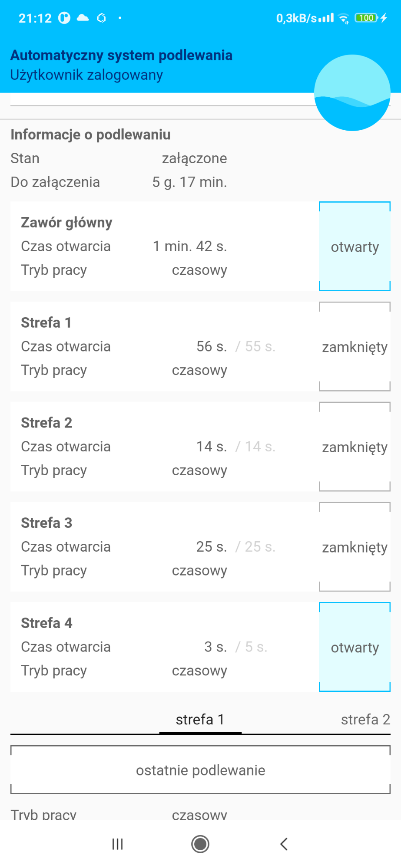Screen dimensions: 401x868
Task: Toggle Strefa 2 zamknięty valve button
Action: (x=355, y=447)
